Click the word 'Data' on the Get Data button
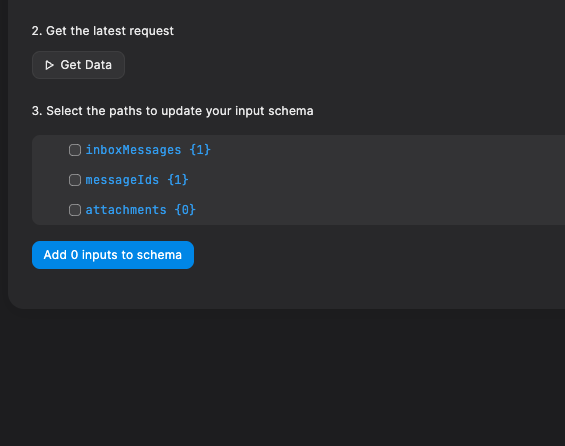Viewport: 565px width, 446px height. point(98,65)
